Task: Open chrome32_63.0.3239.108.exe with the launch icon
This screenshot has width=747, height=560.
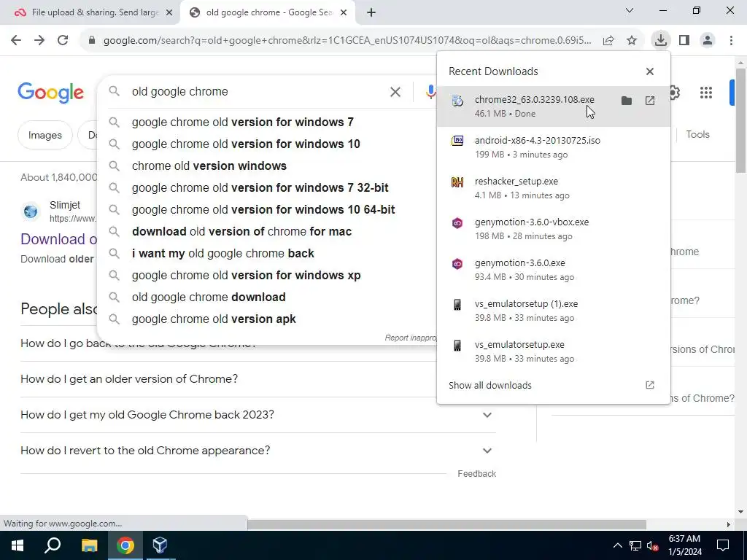Action: click(650, 101)
